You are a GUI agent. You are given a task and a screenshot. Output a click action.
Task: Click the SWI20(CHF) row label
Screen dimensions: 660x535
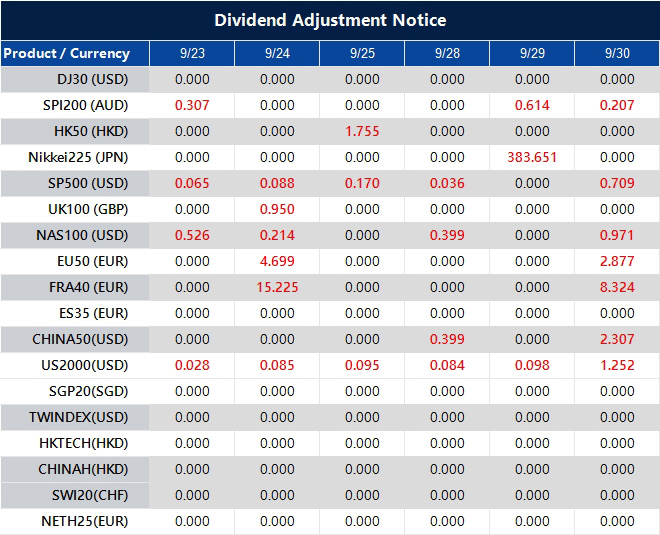click(x=90, y=495)
